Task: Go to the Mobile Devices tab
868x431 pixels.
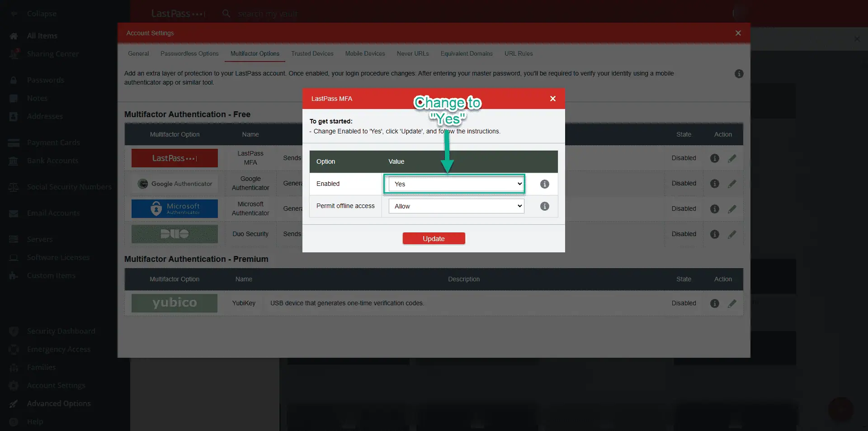Action: [x=365, y=53]
